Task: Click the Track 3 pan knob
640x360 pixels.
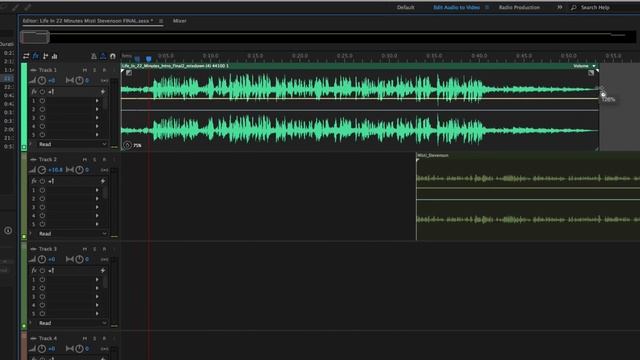Action: pos(79,259)
